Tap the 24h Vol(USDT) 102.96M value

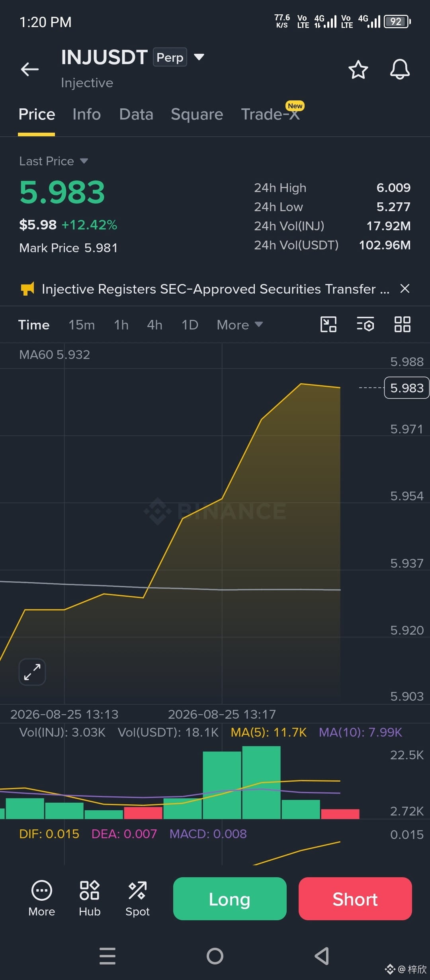[x=385, y=245]
